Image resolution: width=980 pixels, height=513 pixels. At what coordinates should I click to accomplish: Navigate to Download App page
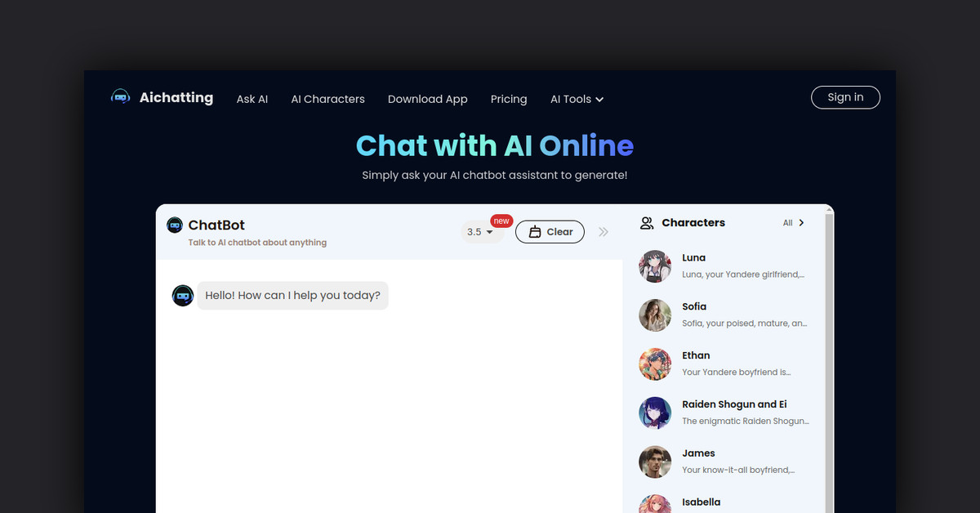pos(428,99)
